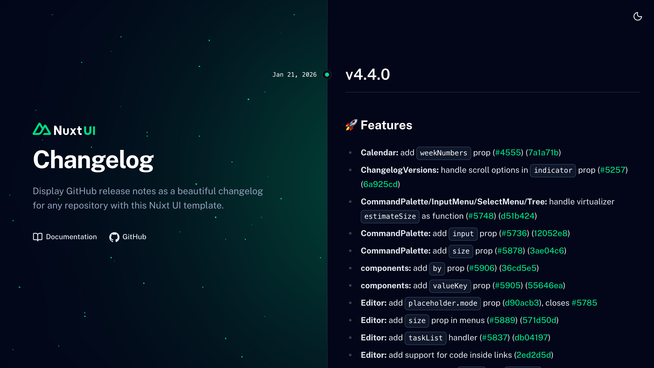Click the taskList code tag
This screenshot has width=654, height=368.
click(x=425, y=338)
